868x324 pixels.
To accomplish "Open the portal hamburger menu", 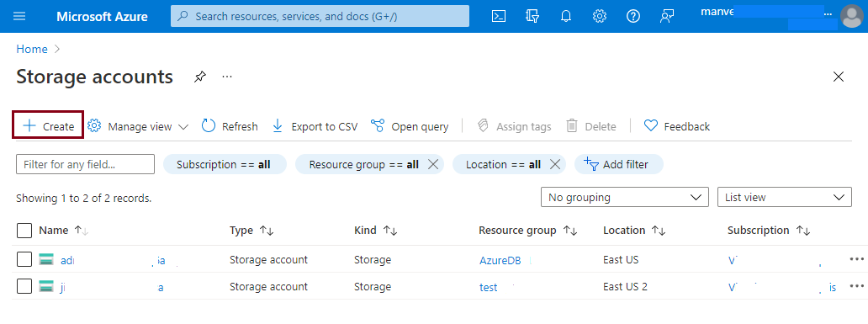I will coord(19,16).
